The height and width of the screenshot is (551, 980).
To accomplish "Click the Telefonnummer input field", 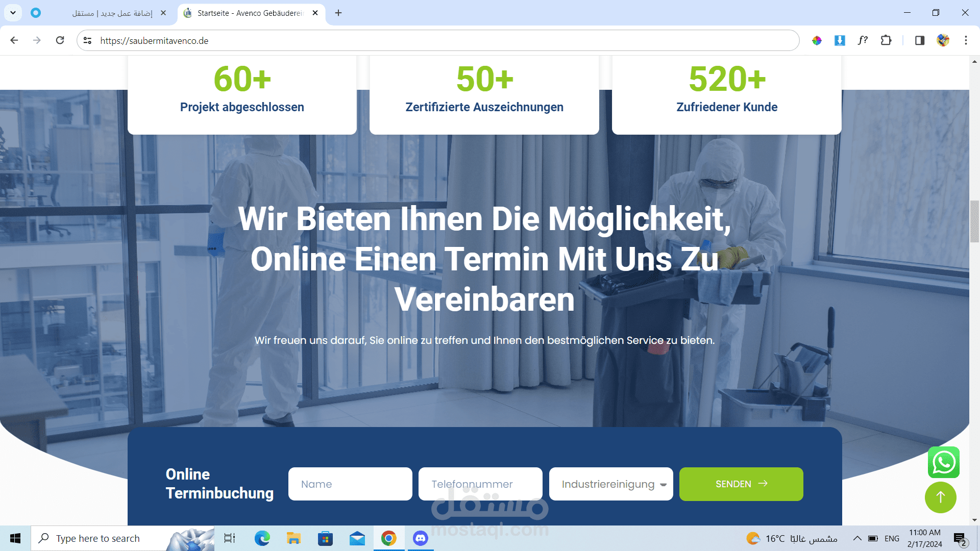I will point(480,484).
